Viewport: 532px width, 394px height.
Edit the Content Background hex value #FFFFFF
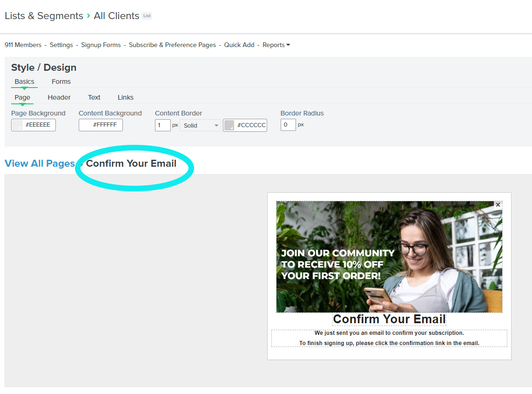(x=105, y=125)
